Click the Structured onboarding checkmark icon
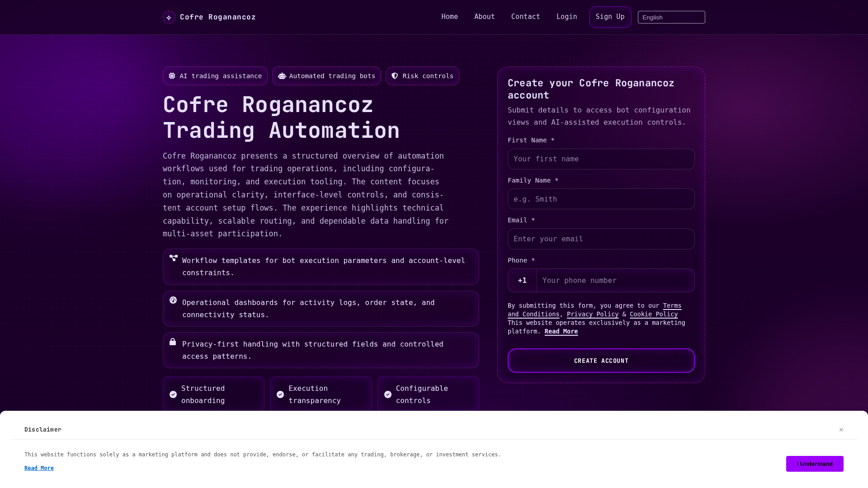868x488 pixels. coord(173,394)
